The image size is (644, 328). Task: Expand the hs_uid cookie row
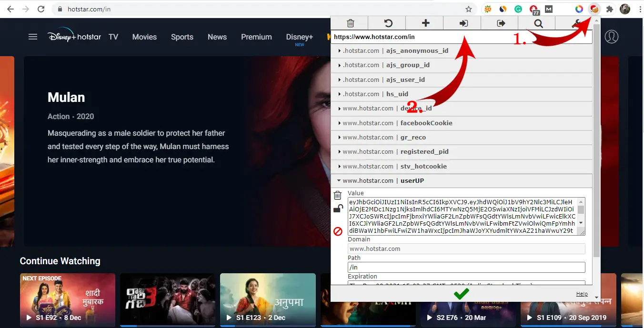click(x=462, y=94)
